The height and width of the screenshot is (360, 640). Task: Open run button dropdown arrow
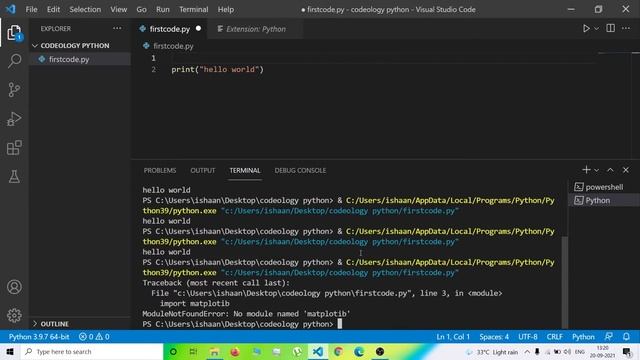596,29
